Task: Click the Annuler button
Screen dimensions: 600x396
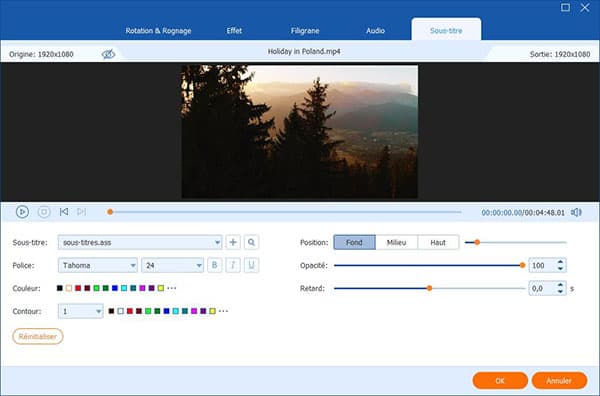Action: pyautogui.click(x=559, y=380)
